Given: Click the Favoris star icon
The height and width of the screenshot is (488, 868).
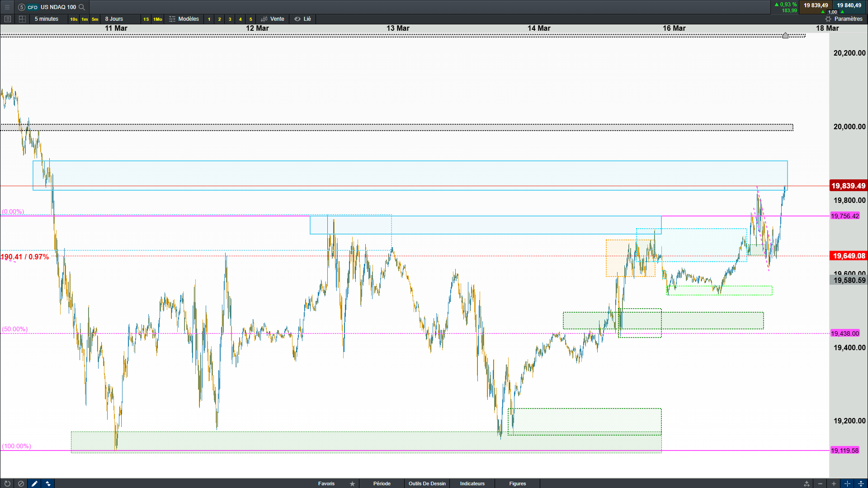Looking at the screenshot, I should [x=352, y=483].
